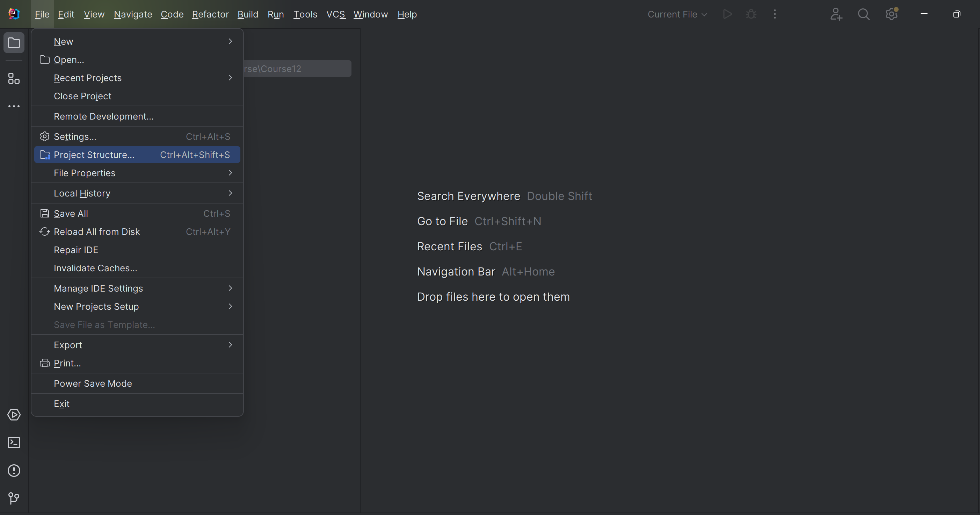Open the Structure tool window
Image resolution: width=980 pixels, height=515 pixels.
(x=14, y=79)
